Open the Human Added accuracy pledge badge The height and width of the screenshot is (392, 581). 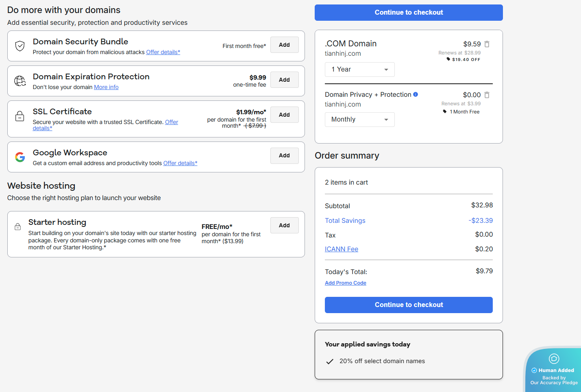[554, 370]
